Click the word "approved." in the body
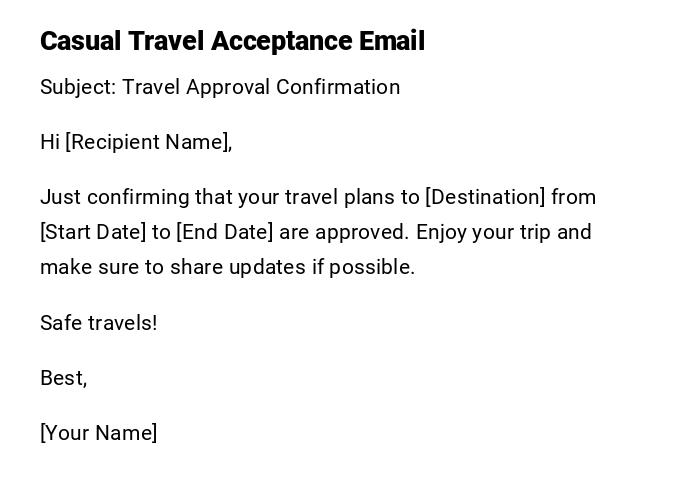 click(362, 232)
